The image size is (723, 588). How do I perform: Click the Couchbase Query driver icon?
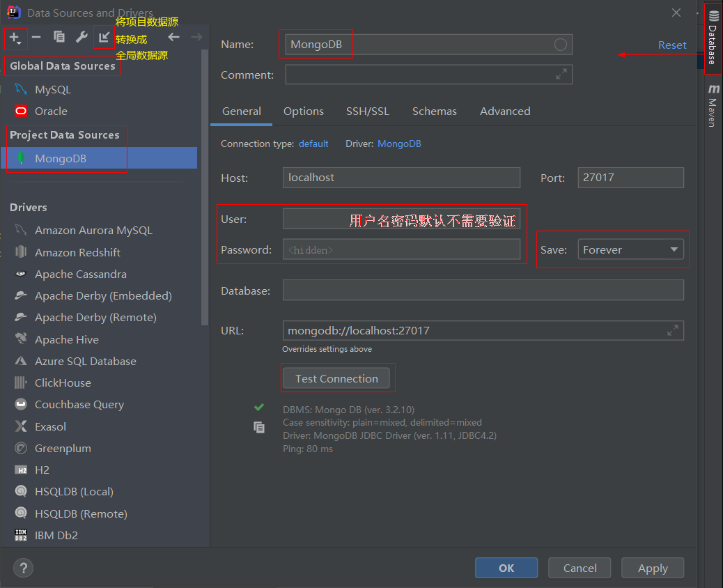(21, 405)
